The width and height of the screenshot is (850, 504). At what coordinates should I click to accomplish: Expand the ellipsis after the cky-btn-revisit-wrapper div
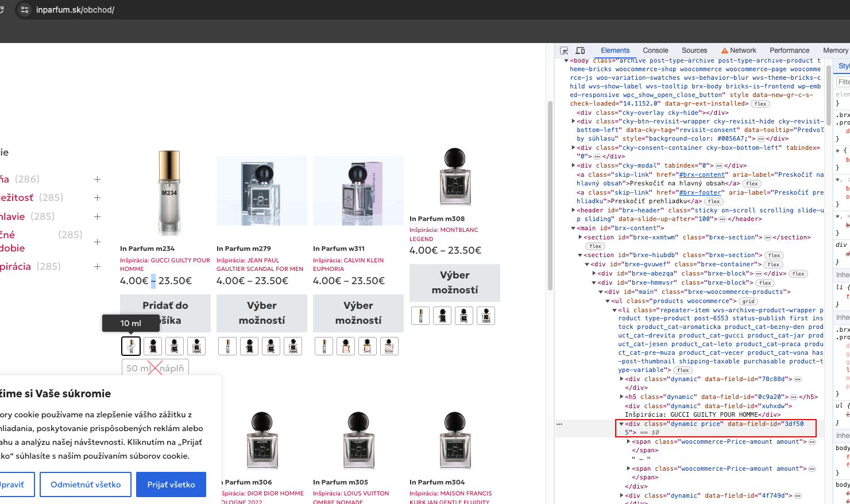(x=761, y=139)
